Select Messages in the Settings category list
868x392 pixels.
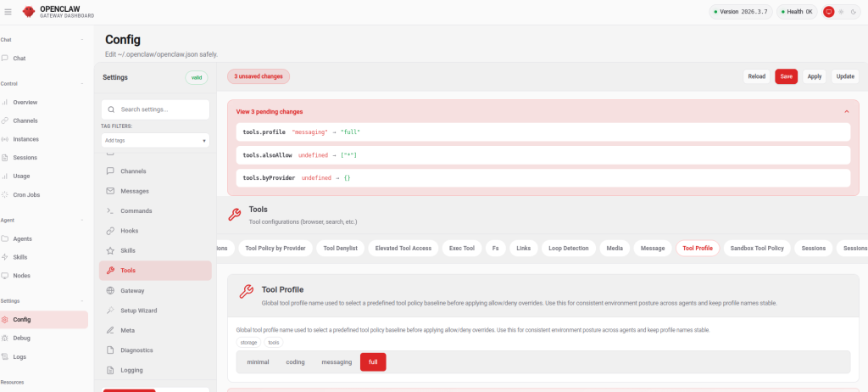tap(156, 191)
